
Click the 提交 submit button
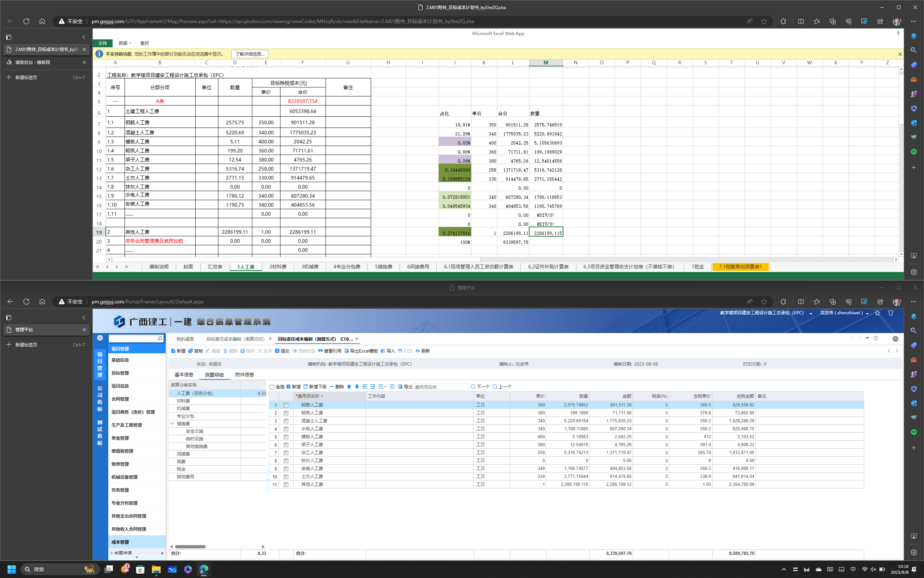(x=282, y=351)
